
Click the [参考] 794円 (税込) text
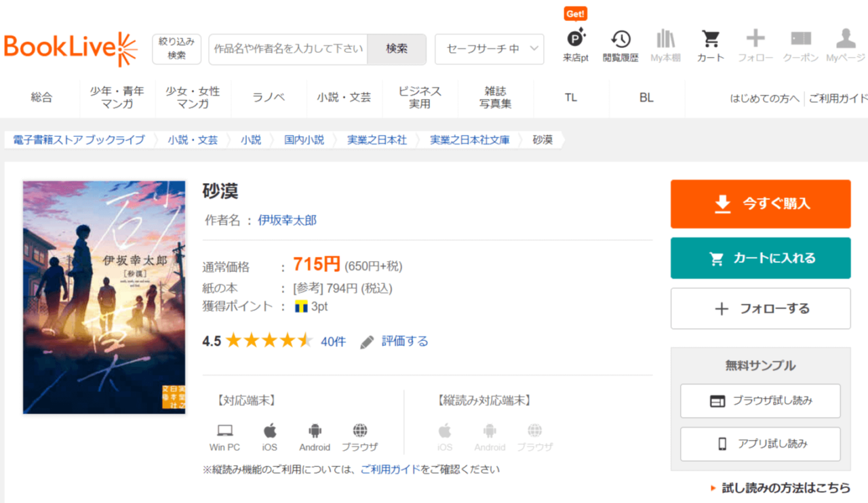(342, 288)
